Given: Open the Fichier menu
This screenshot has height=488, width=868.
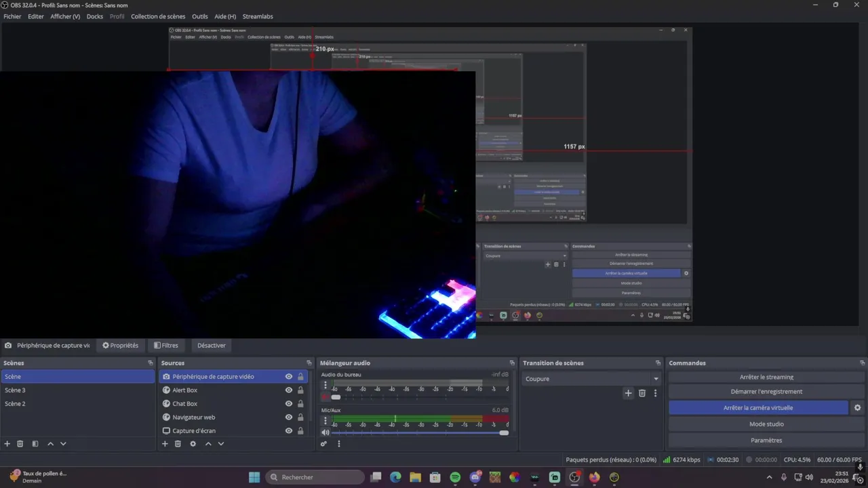Looking at the screenshot, I should click(12, 16).
